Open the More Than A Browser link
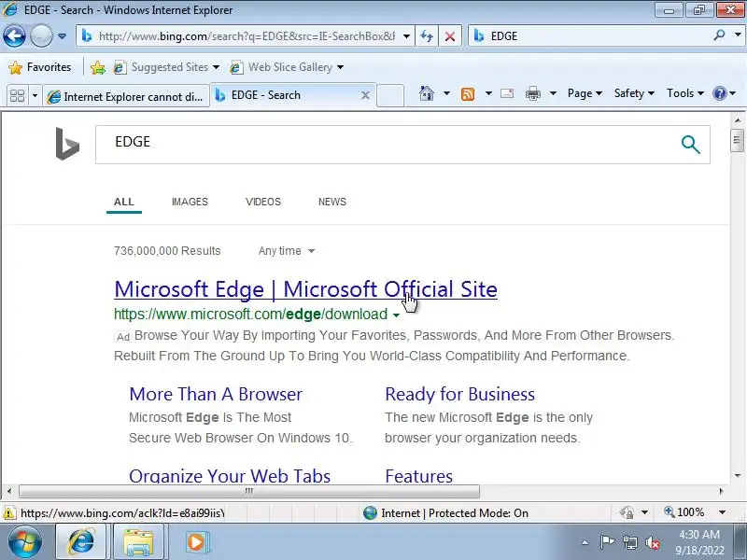Viewport: 747px width, 560px height. [x=216, y=394]
